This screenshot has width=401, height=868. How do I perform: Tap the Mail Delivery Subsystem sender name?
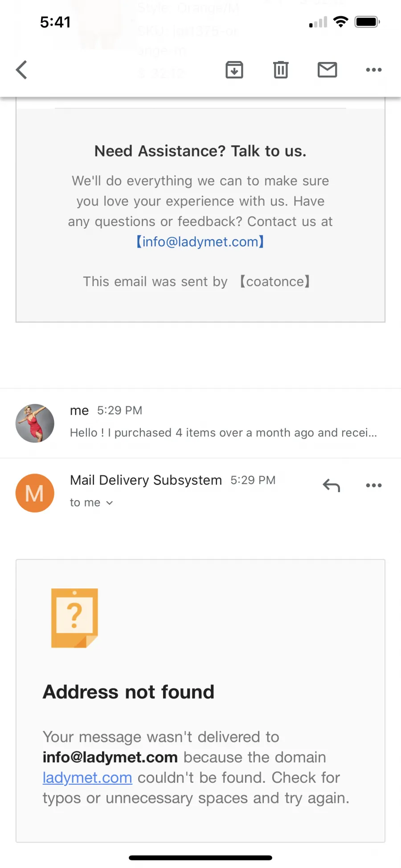pos(146,480)
